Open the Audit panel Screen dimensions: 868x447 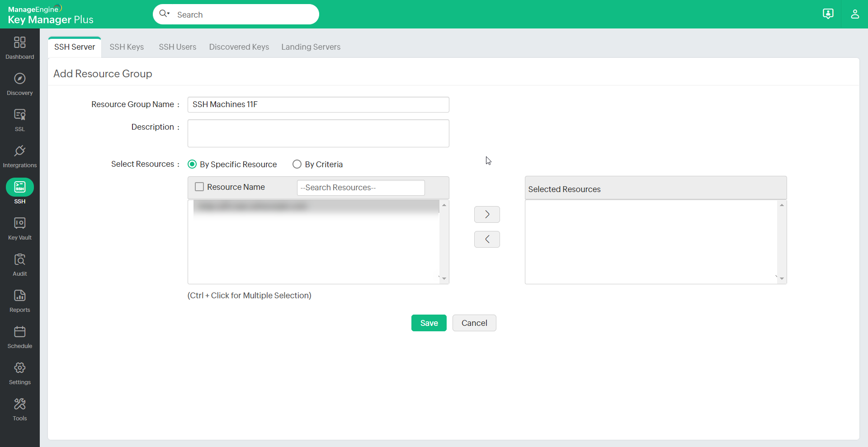19,263
